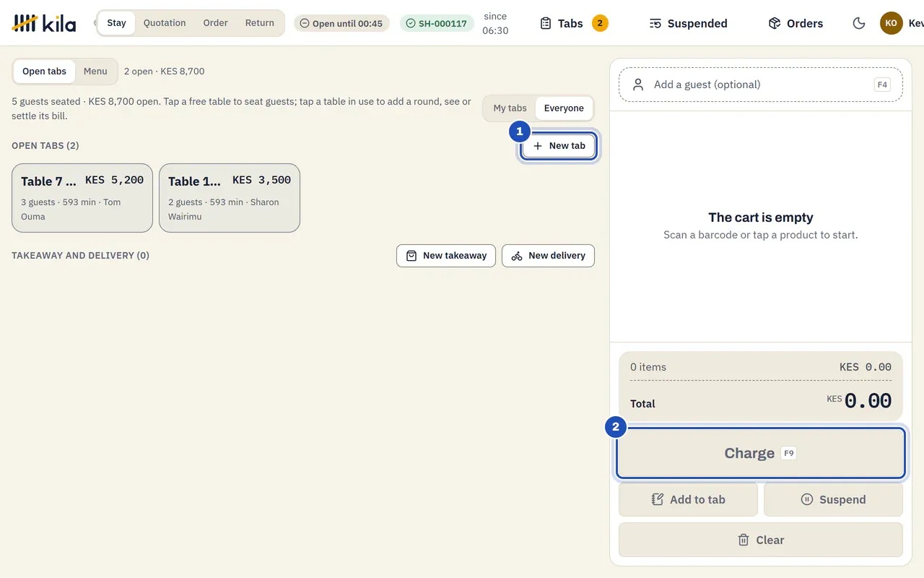This screenshot has height=578, width=924.
Task: Click the '2 open · KES 8,700' summary text
Action: coord(165,72)
